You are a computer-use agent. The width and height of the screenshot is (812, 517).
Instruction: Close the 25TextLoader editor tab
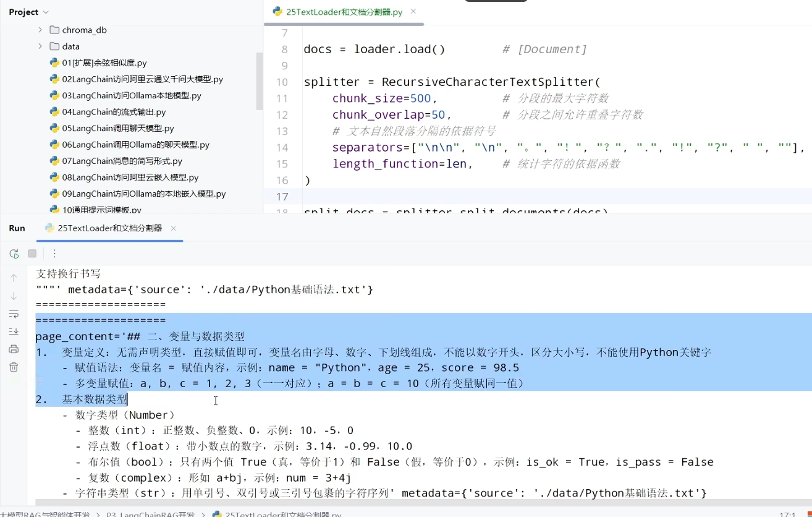[413, 11]
